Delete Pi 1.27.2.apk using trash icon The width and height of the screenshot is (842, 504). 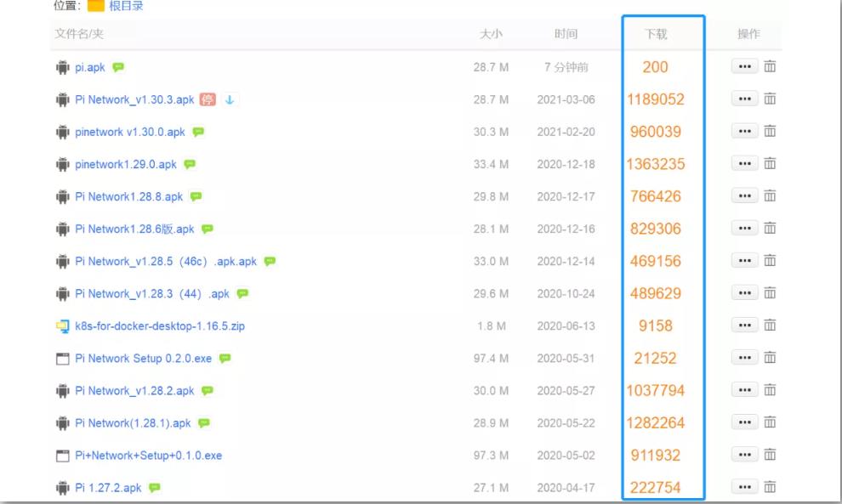770,487
